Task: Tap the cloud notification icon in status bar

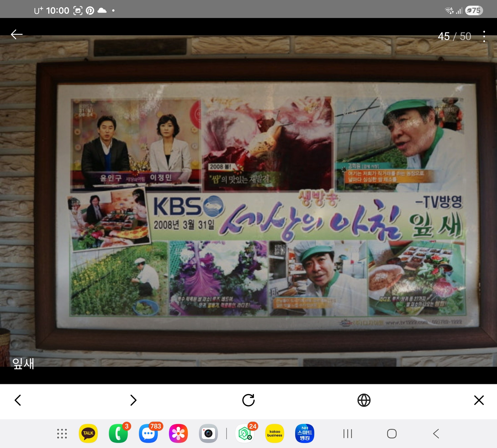Action: (x=102, y=10)
